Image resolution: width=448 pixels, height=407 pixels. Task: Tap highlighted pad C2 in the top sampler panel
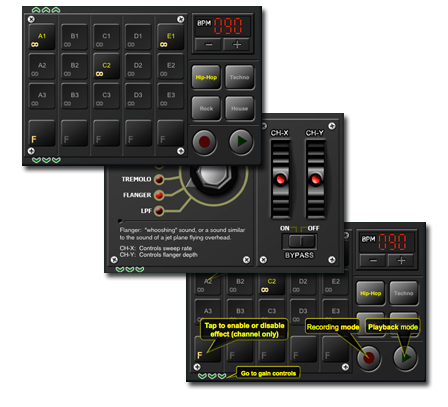[x=106, y=67]
